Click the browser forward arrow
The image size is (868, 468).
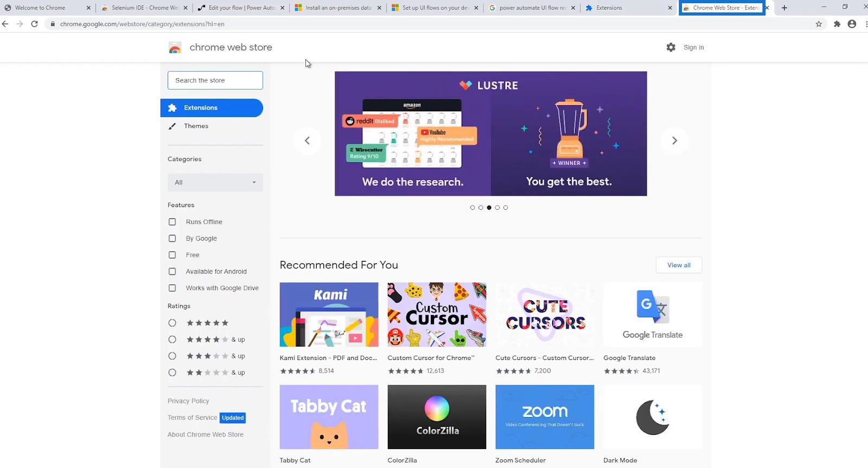(x=20, y=24)
